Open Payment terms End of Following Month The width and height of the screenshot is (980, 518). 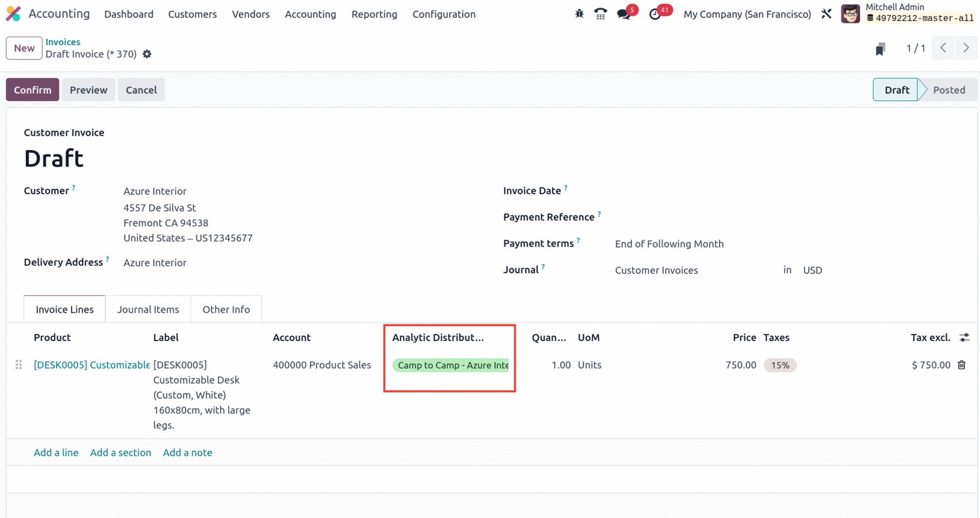coord(669,244)
